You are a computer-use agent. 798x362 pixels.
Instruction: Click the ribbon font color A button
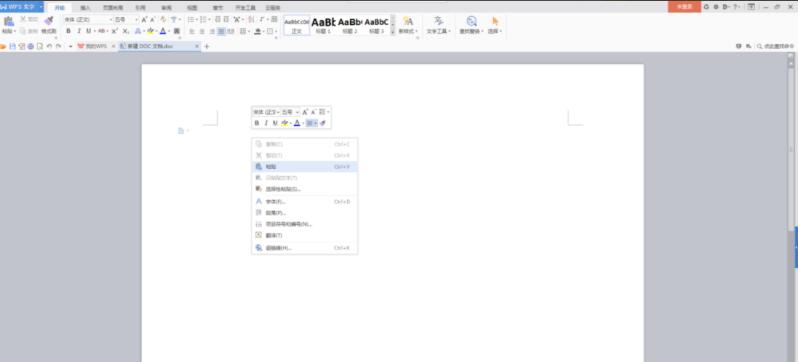tap(163, 31)
